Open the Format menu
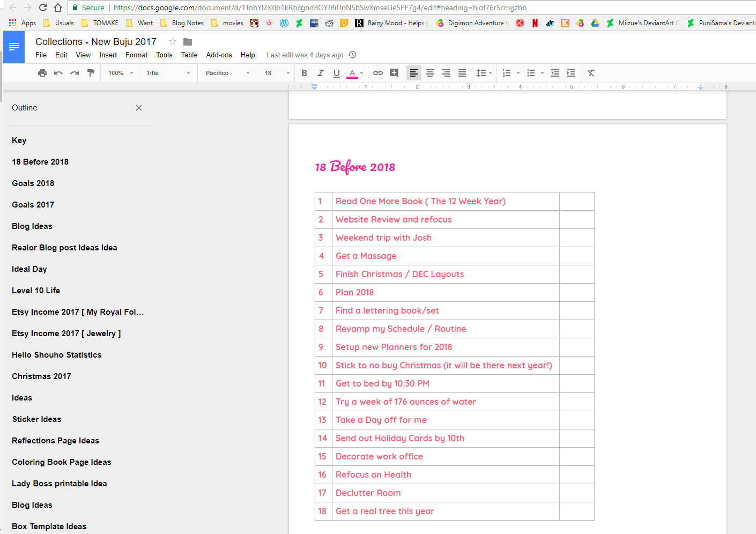756x534 pixels. coord(136,55)
